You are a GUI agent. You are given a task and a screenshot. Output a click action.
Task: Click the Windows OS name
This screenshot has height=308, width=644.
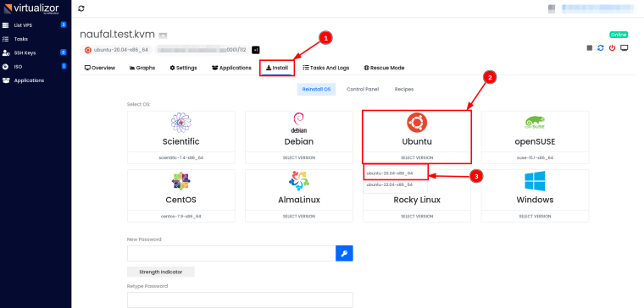(535, 201)
